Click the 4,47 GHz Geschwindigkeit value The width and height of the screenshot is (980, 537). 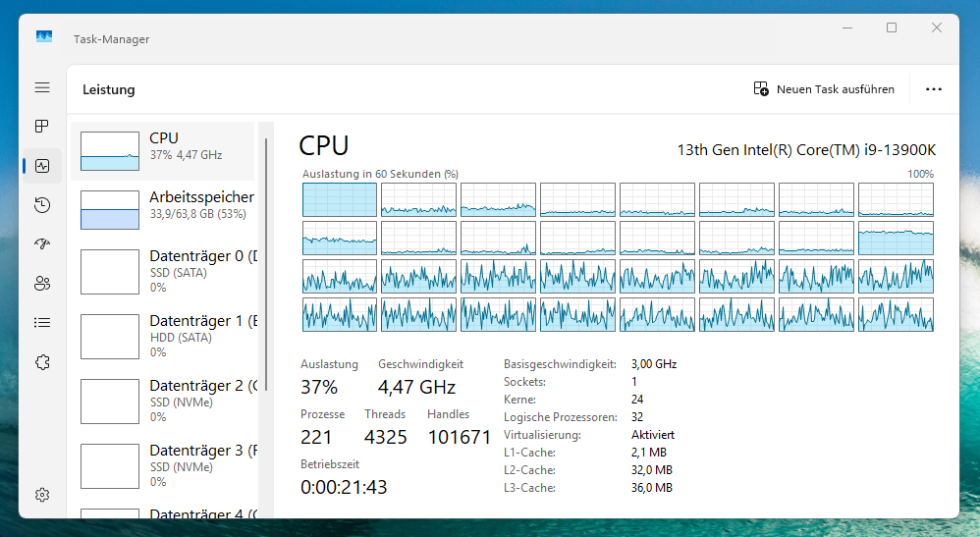click(x=417, y=387)
